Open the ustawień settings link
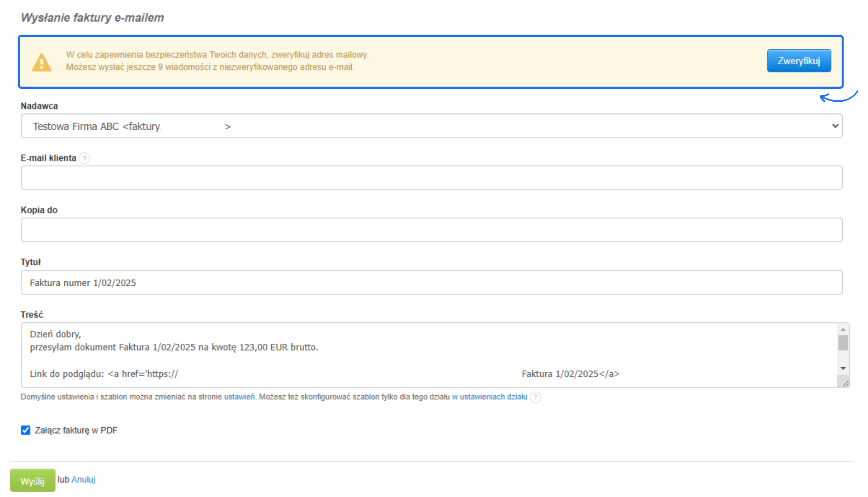Screen dimensions: 868x497 [239, 397]
